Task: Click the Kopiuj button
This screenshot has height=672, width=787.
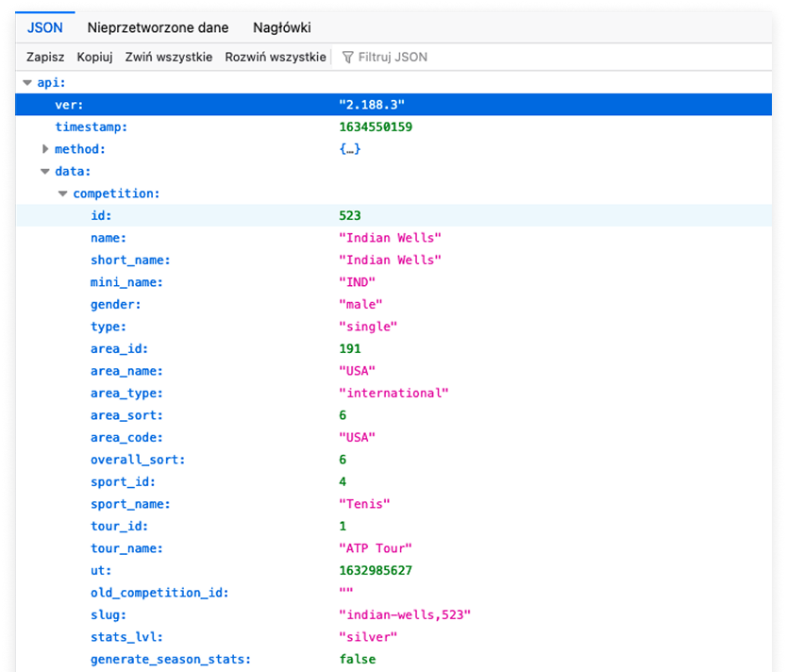Action: pos(94,58)
